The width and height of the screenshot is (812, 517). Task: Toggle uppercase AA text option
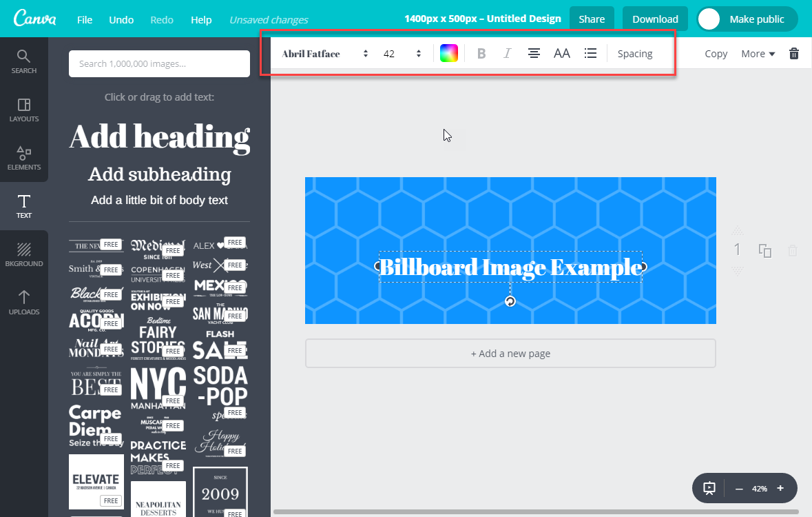click(x=562, y=54)
